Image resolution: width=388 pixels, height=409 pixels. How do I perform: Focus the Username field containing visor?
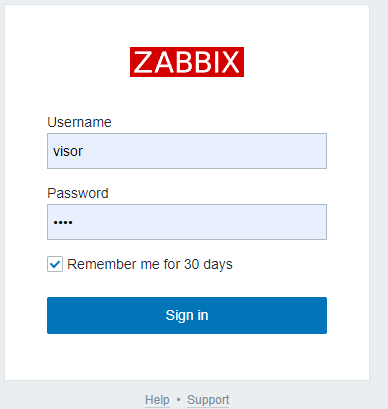coord(187,151)
